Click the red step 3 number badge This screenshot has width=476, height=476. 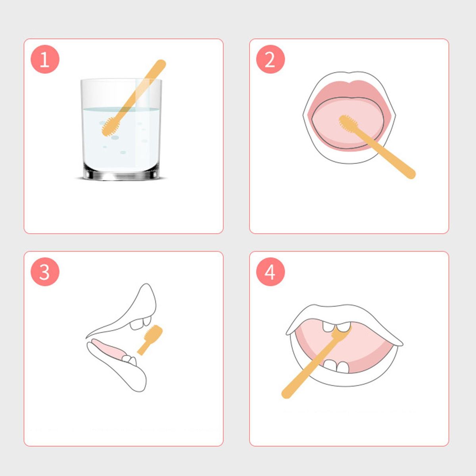pyautogui.click(x=45, y=272)
